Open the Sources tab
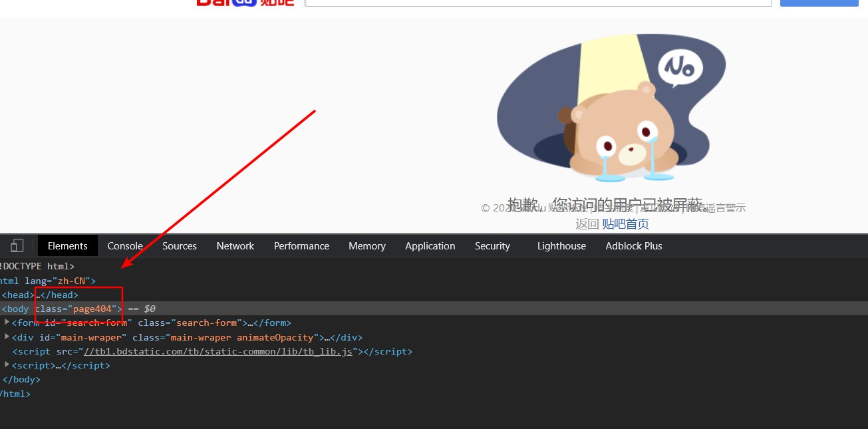868x429 pixels. point(180,245)
